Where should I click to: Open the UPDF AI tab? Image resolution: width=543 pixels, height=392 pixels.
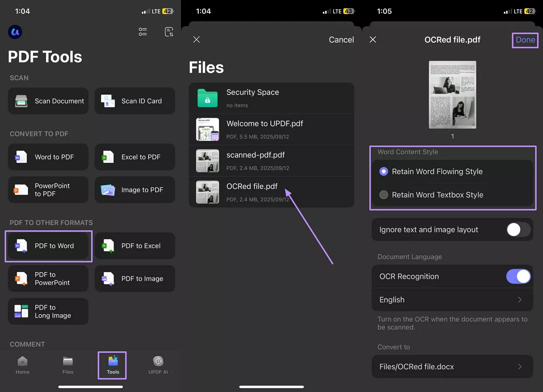pyautogui.click(x=158, y=365)
